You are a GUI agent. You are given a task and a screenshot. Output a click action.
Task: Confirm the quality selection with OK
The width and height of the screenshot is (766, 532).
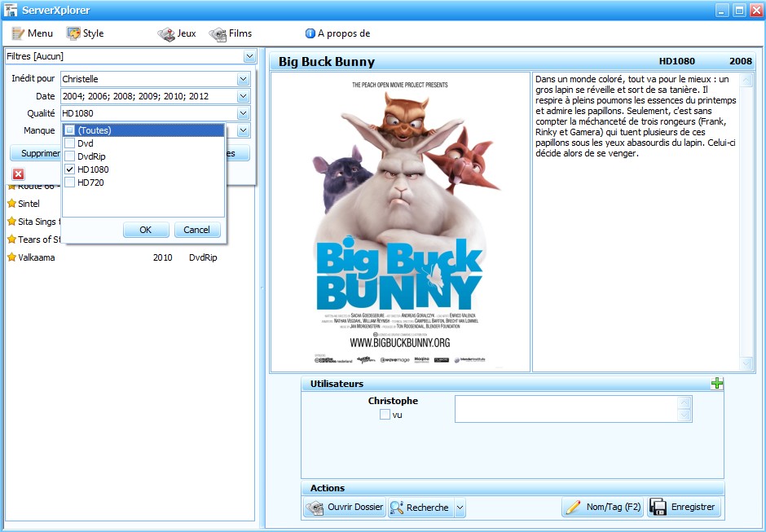[146, 230]
